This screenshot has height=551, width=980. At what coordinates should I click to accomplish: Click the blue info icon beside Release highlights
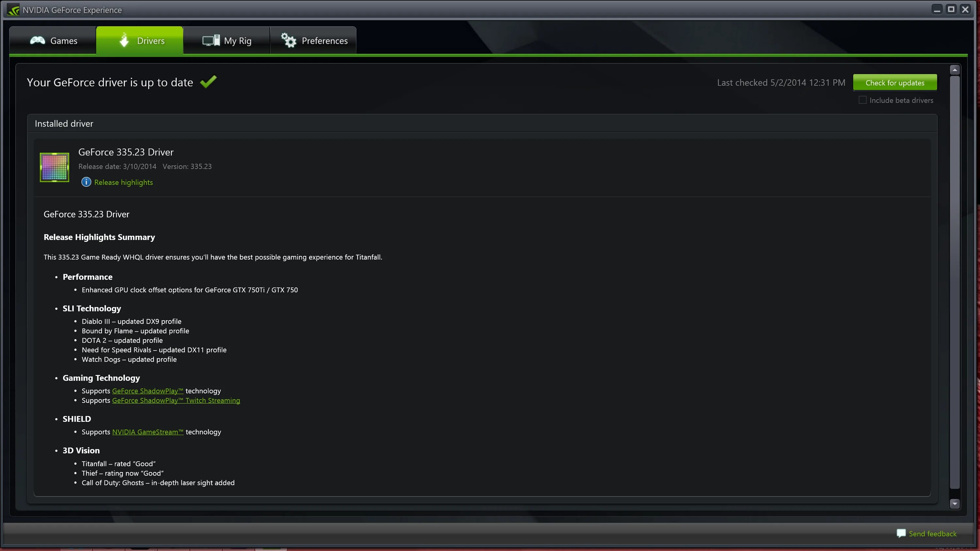pyautogui.click(x=86, y=182)
